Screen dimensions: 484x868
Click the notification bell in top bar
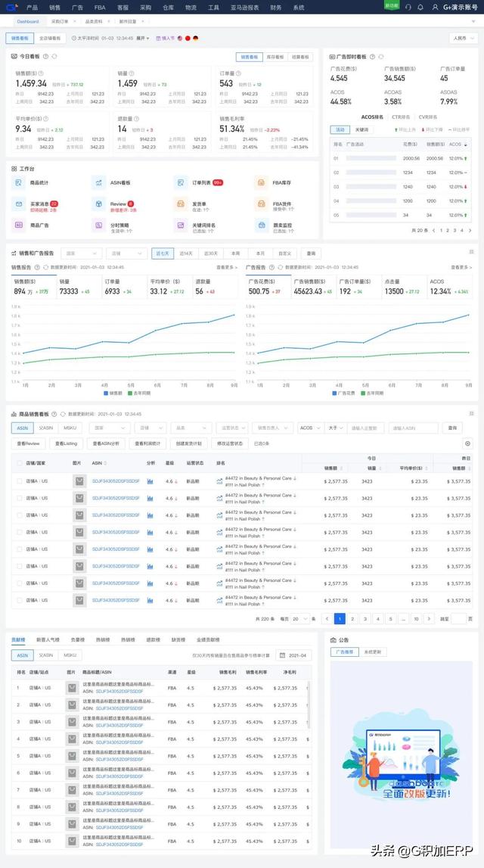[x=420, y=8]
